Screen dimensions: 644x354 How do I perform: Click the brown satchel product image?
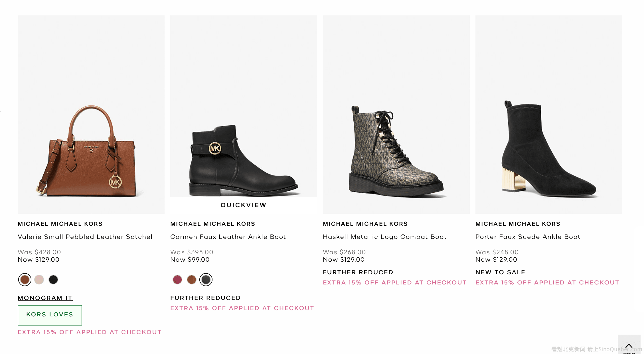click(x=91, y=151)
